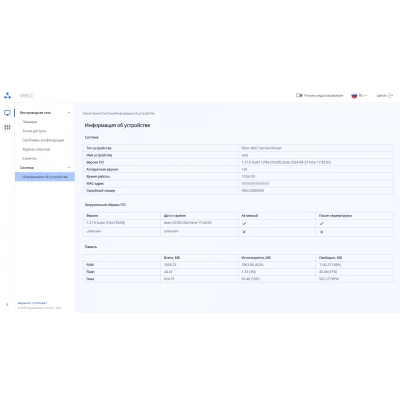The height and width of the screenshot is (400, 400).
Task: Select Информация об устройстве in sidebar
Action: click(45, 177)
